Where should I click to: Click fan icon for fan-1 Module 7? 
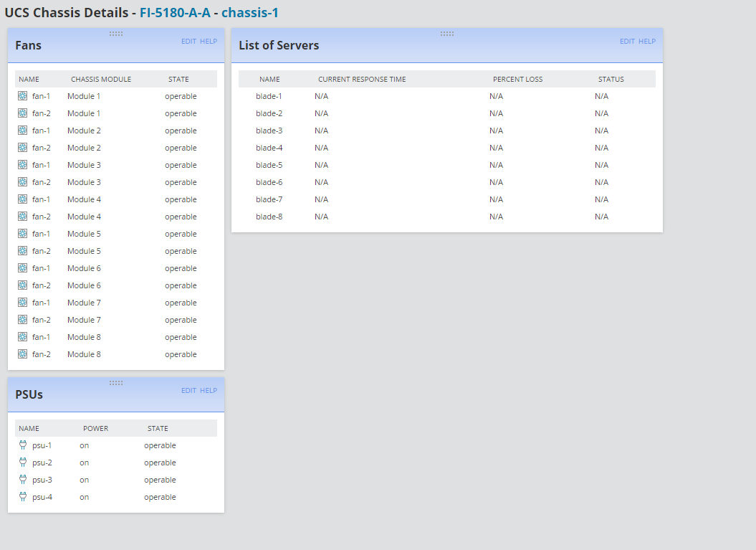(x=23, y=303)
